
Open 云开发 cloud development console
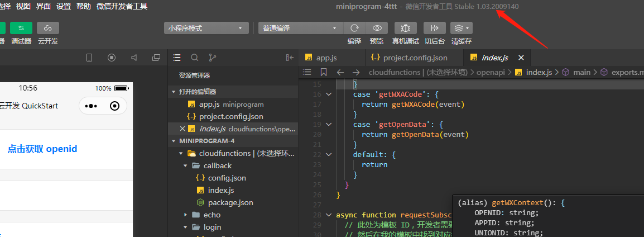coord(47,28)
